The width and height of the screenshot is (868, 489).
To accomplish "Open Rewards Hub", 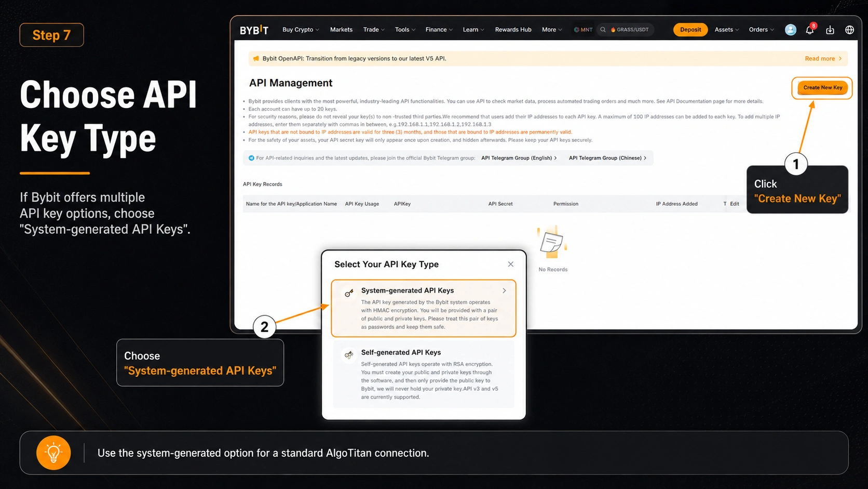I will coord(513,30).
